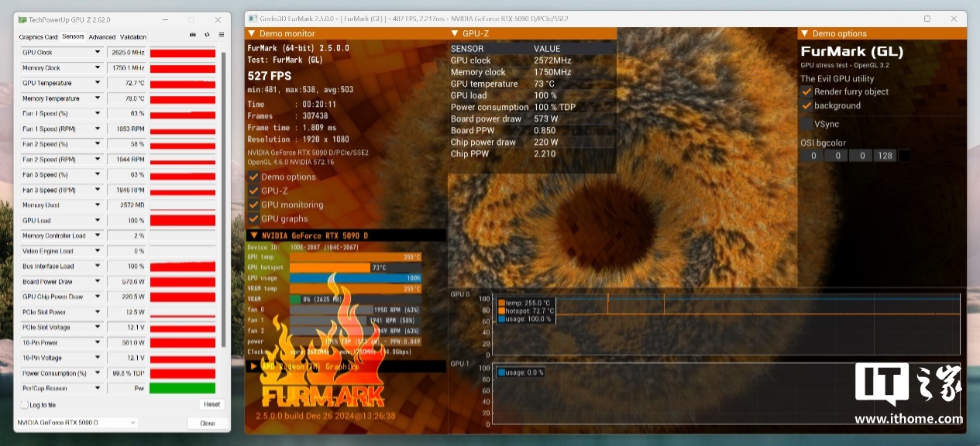Enable the Log to file checkbox
The height and width of the screenshot is (446, 980).
point(25,405)
